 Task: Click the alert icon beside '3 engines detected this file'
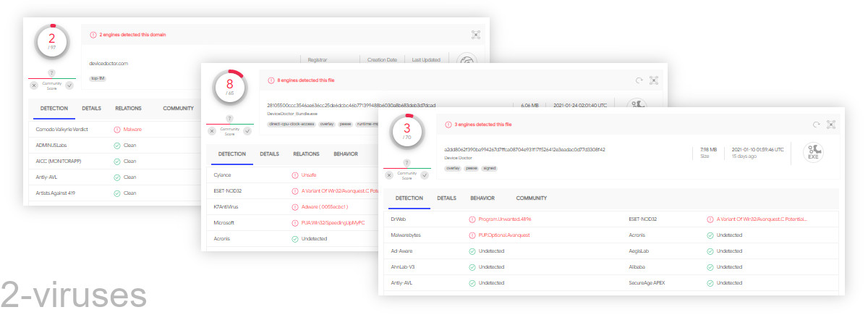[448, 125]
